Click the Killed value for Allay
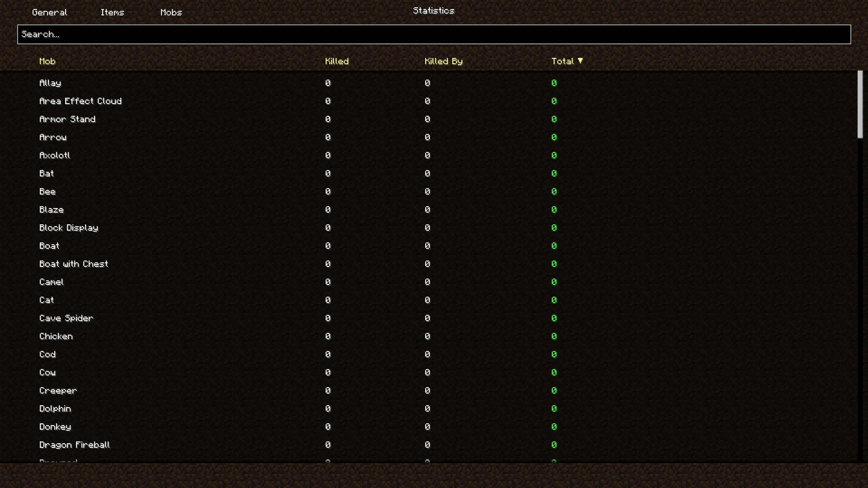 (x=327, y=83)
